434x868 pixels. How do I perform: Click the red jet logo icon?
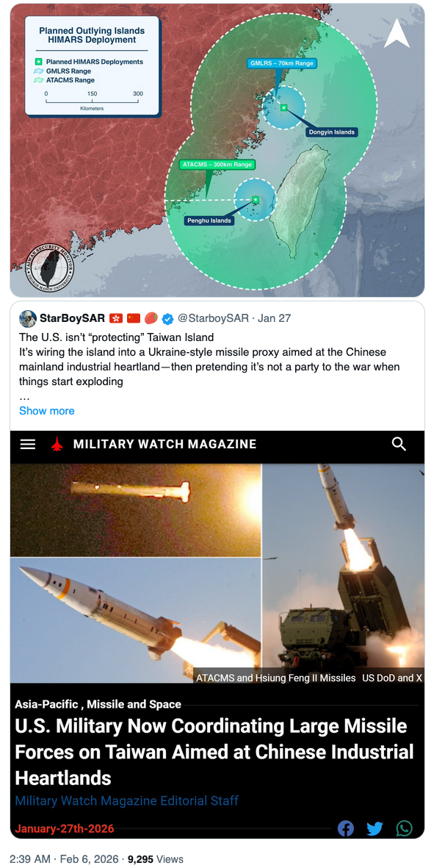tap(57, 445)
